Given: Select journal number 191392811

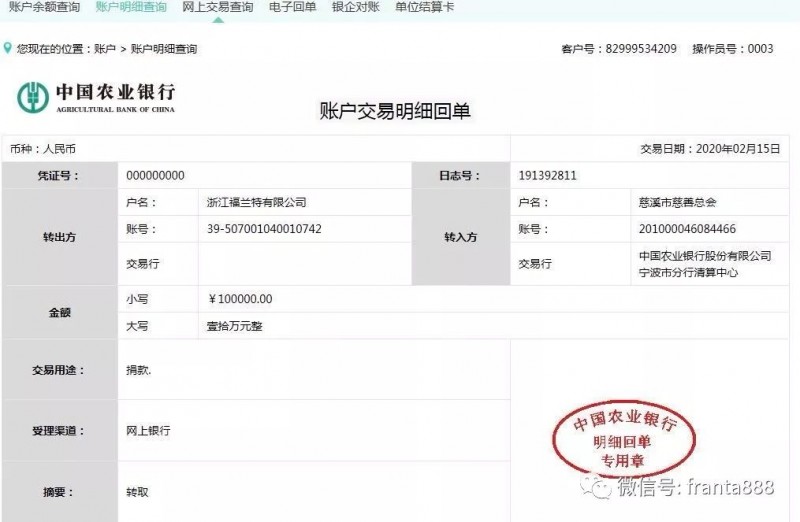Looking at the screenshot, I should point(547,176).
